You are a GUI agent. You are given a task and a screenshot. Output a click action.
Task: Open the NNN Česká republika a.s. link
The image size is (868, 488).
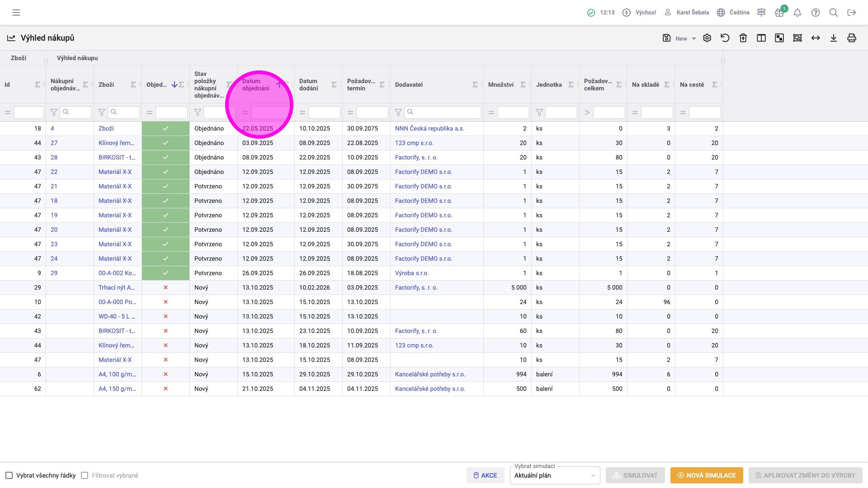pyautogui.click(x=429, y=128)
